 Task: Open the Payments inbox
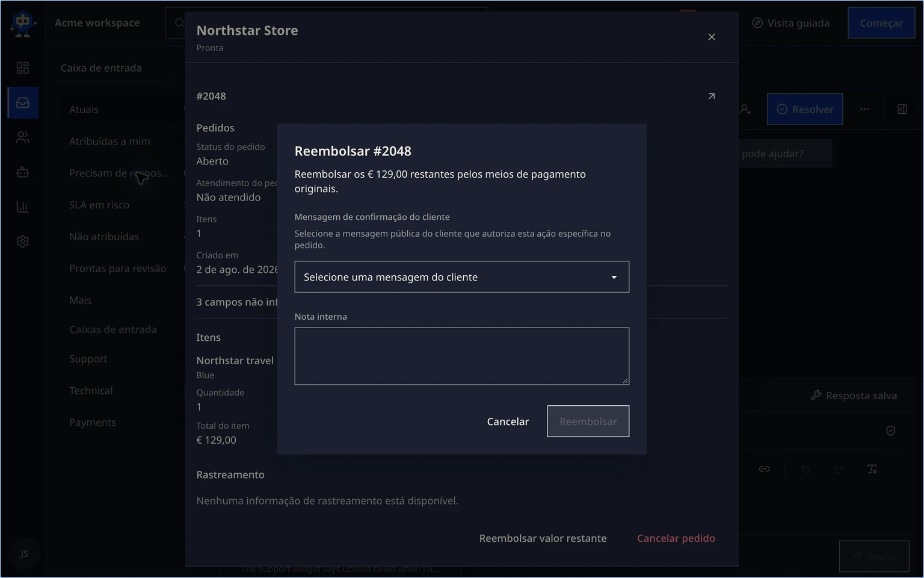pos(93,423)
